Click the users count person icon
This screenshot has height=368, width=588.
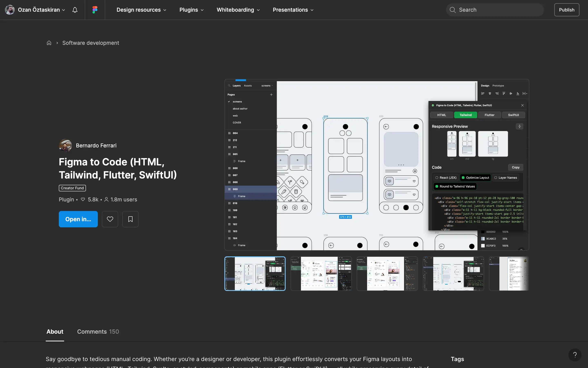tap(106, 200)
